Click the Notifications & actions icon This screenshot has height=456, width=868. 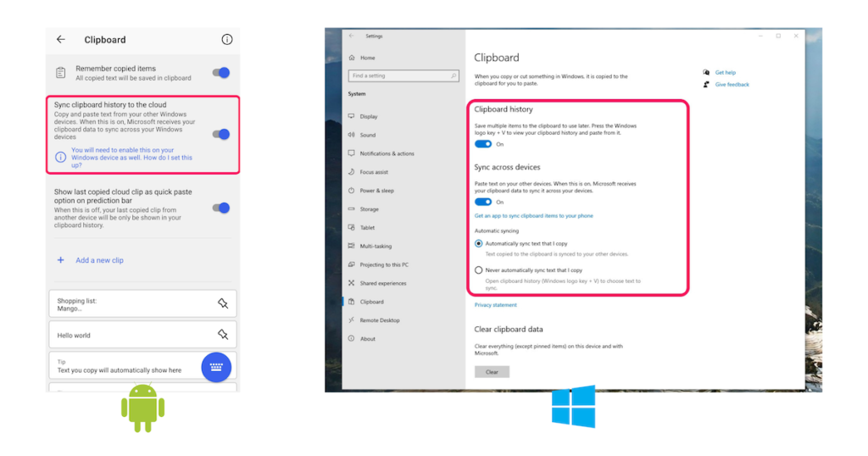(352, 153)
